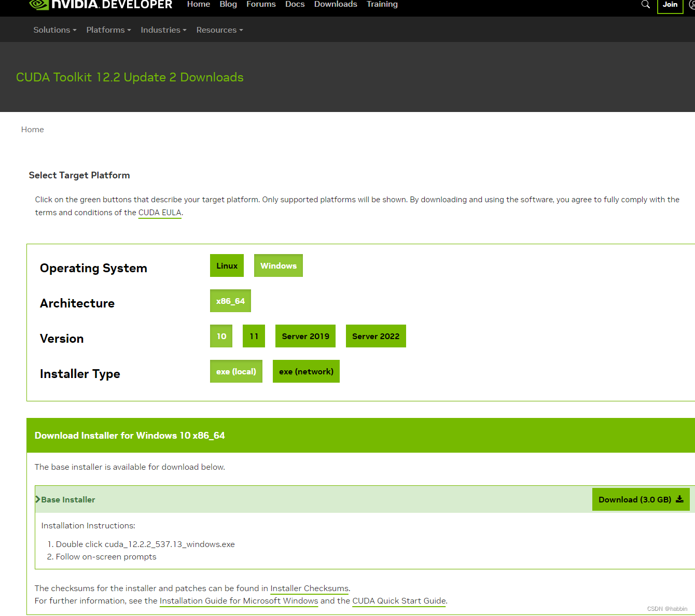Open the CUDA EULA link
The height and width of the screenshot is (616, 695).
point(160,213)
